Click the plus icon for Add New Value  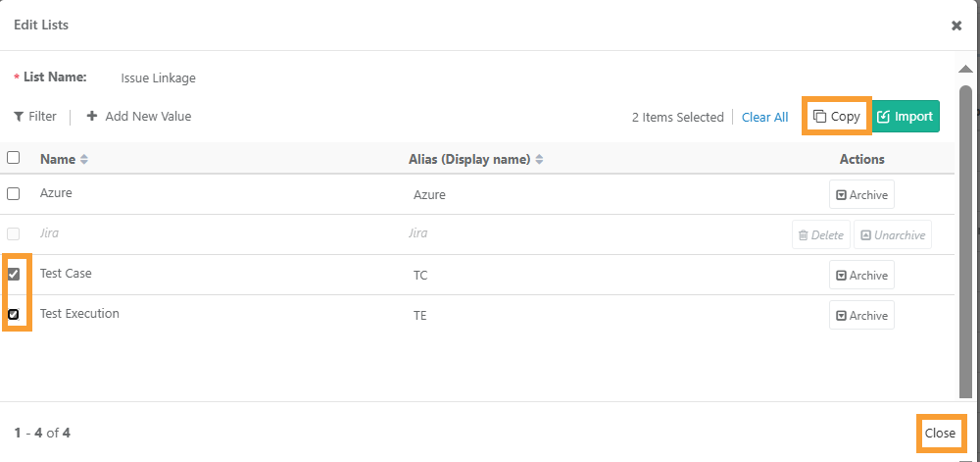click(92, 117)
